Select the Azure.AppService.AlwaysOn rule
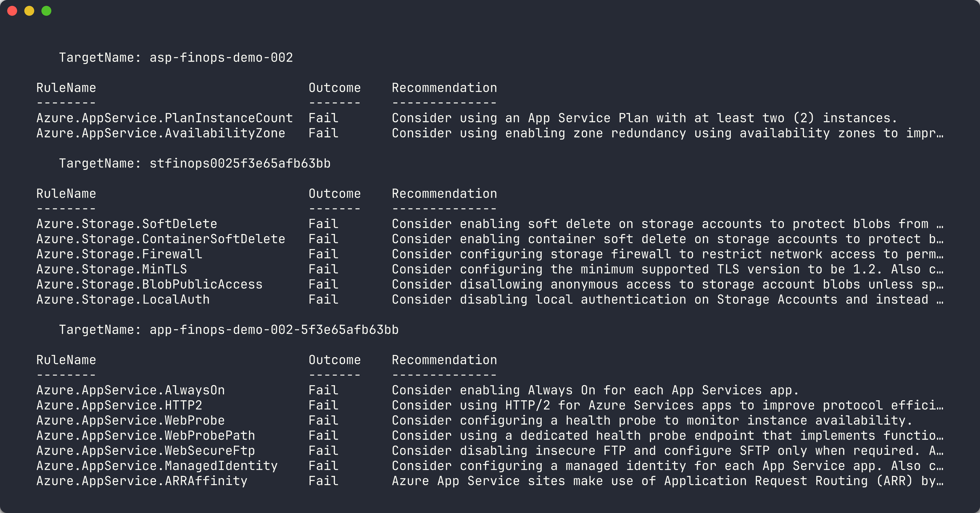The image size is (980, 513). pos(131,390)
